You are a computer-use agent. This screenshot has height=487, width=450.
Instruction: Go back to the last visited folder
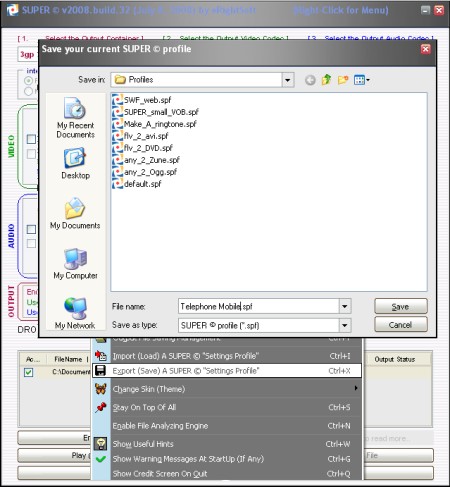tap(310, 80)
